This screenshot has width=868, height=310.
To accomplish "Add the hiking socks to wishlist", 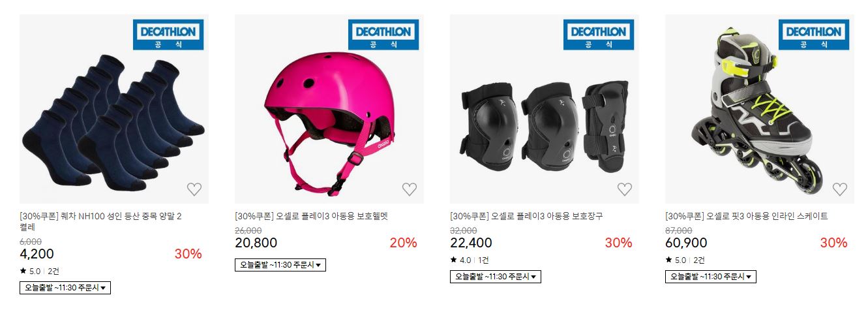I will click(x=194, y=189).
